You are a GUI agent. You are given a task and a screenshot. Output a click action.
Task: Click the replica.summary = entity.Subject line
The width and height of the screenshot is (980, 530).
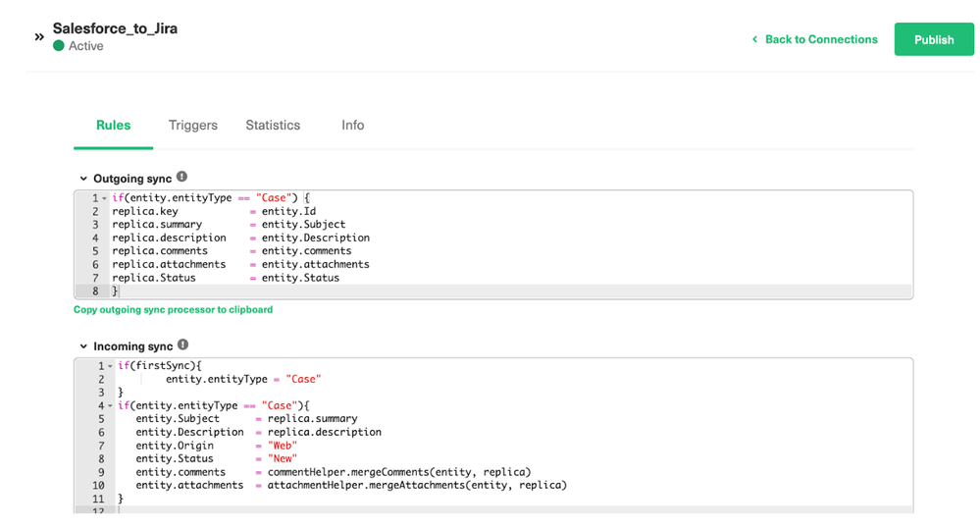point(229,225)
